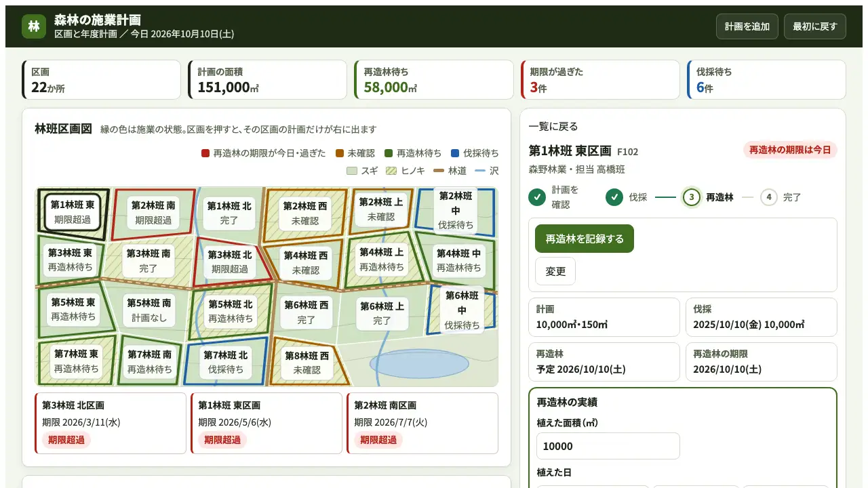Open 第4林班 中 parcel on the map
This screenshot has height=488, width=868.
[459, 260]
